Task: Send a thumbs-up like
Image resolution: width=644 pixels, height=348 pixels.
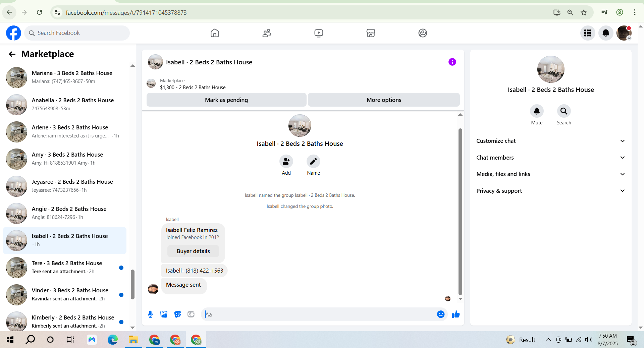Action: [456, 314]
